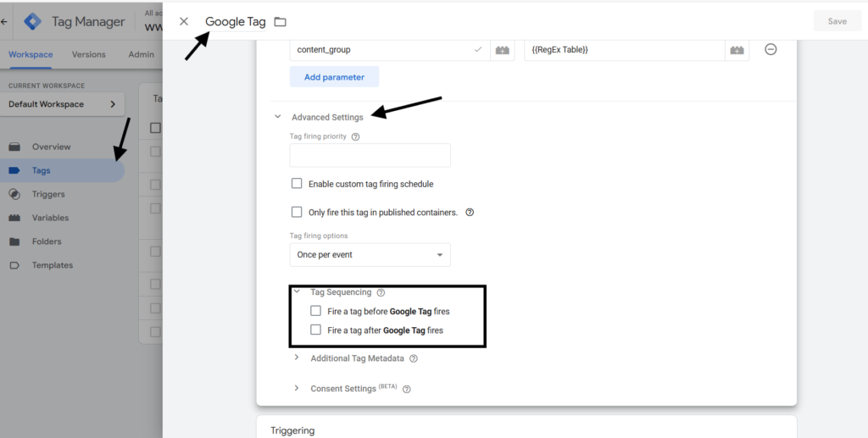Click the Triggering section header

click(292, 430)
